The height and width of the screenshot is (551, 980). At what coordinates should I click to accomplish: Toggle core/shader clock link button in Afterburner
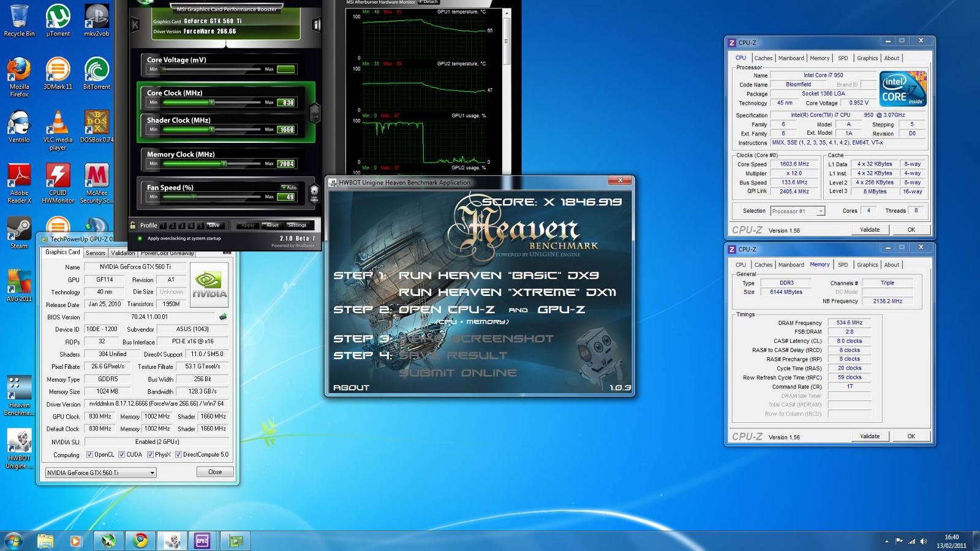(x=315, y=113)
